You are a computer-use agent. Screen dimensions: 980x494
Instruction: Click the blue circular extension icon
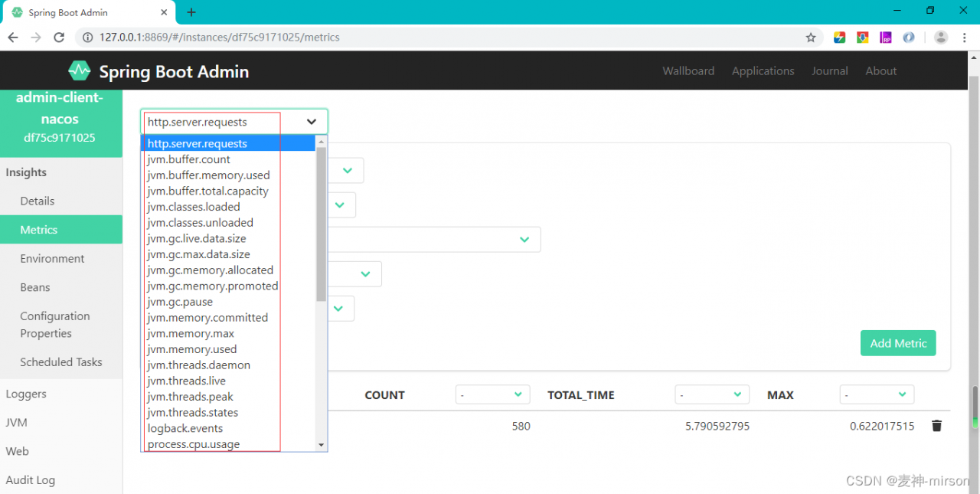click(x=909, y=38)
